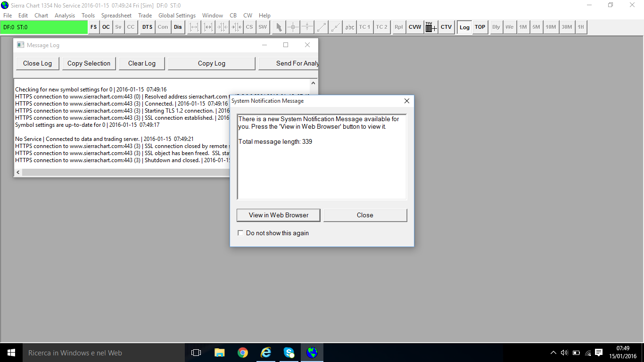Screen dimensions: 644x362
Task: Click the abc text drawing tool
Action: click(350, 27)
